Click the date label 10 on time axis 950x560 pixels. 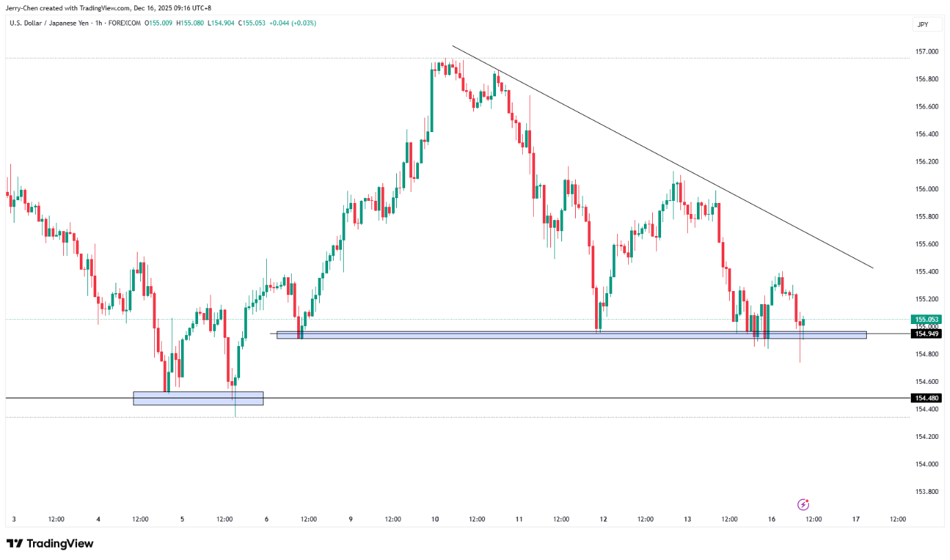coord(435,519)
